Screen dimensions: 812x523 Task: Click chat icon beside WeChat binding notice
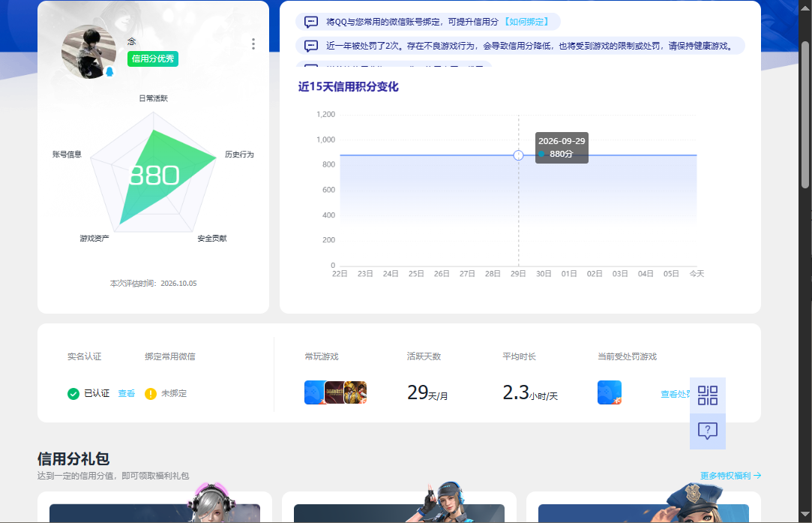(x=310, y=22)
